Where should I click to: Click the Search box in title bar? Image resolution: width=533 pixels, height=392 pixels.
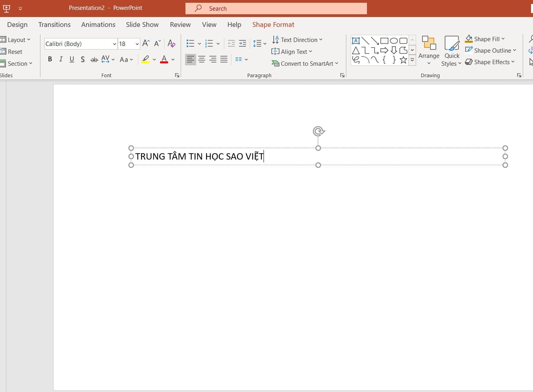point(276,8)
